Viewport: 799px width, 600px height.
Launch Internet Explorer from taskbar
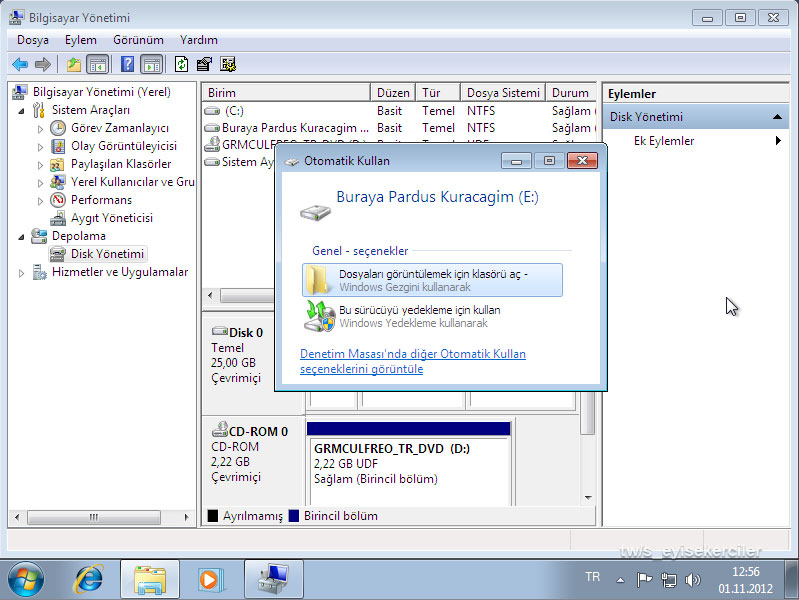point(89,580)
